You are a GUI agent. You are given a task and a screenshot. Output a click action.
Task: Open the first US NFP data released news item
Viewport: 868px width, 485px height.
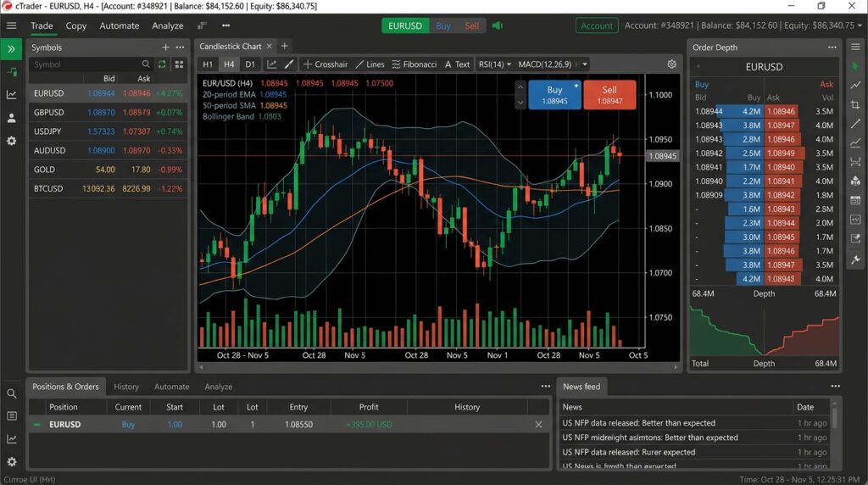point(694,423)
